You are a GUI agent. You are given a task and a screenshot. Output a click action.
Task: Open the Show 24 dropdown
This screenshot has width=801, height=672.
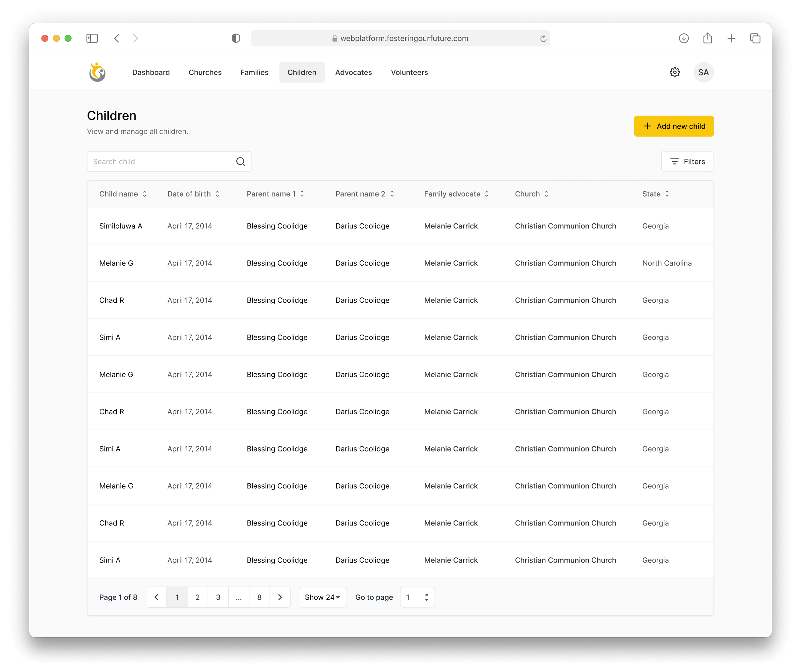(322, 597)
